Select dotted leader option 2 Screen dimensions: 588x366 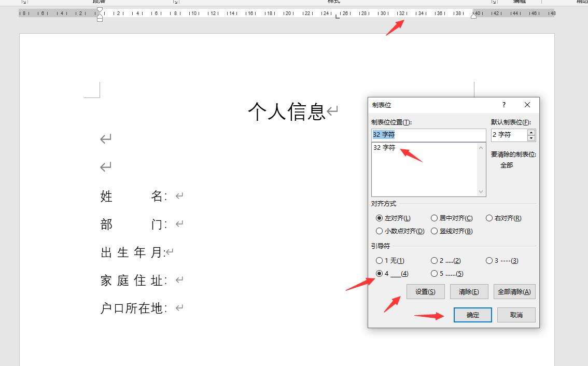[x=435, y=261]
